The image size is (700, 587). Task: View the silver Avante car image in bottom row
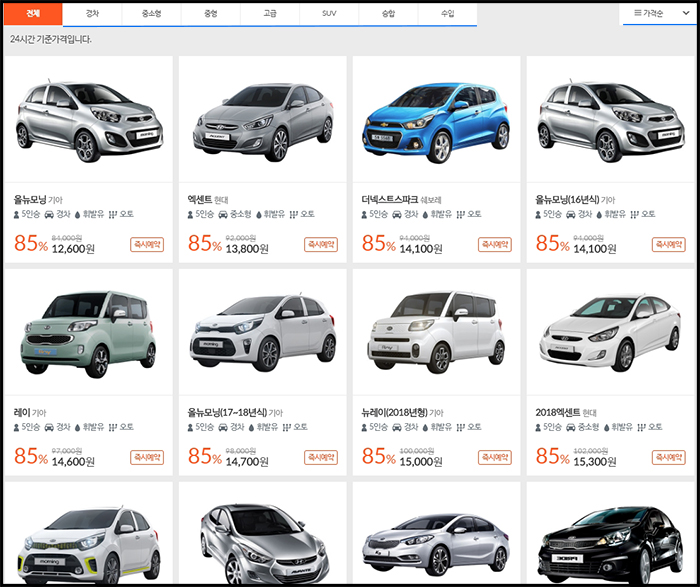(264, 545)
